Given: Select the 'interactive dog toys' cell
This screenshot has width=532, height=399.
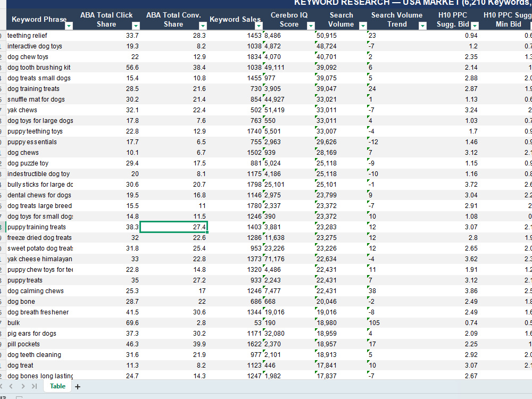Looking at the screenshot, I should [x=39, y=46].
